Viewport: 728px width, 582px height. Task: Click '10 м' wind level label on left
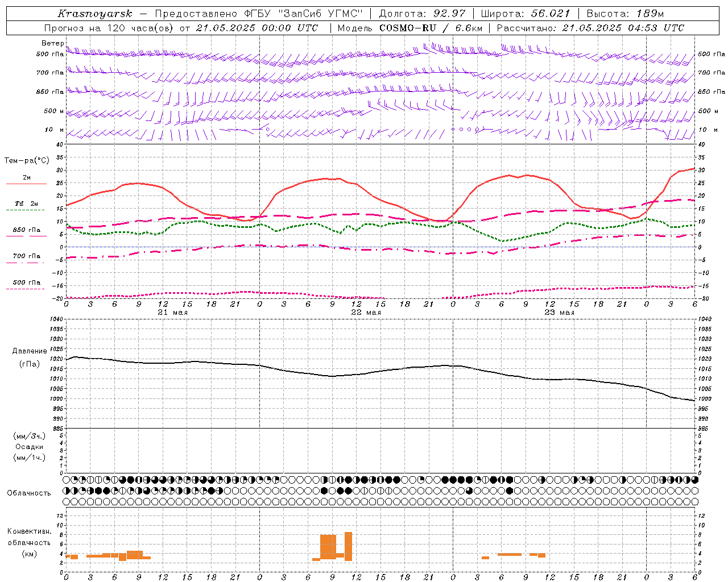[55, 130]
